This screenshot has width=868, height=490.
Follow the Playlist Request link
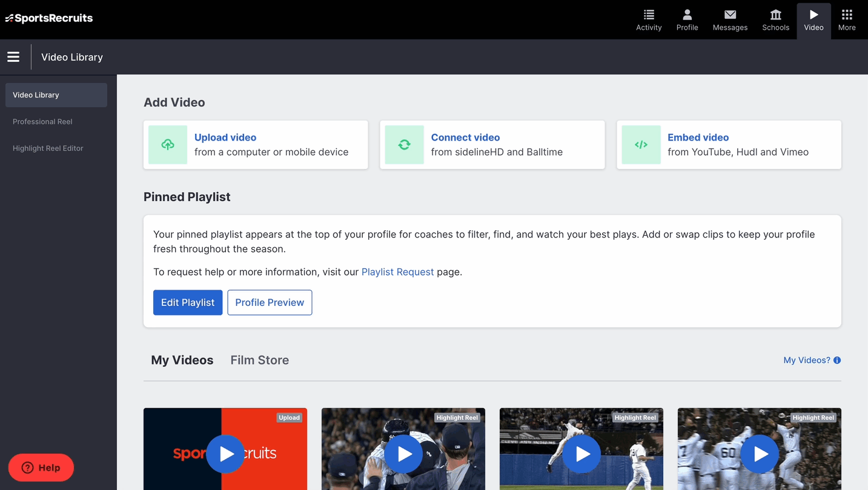pos(397,272)
